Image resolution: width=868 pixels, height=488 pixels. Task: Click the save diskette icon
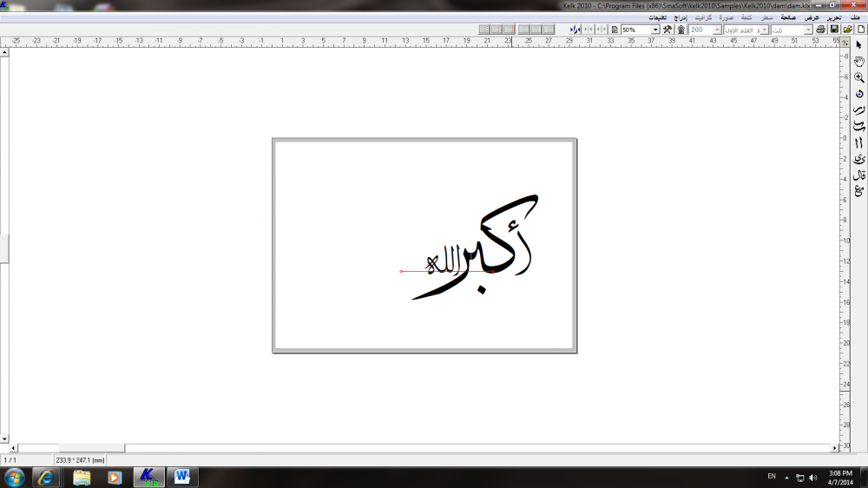[x=834, y=30]
